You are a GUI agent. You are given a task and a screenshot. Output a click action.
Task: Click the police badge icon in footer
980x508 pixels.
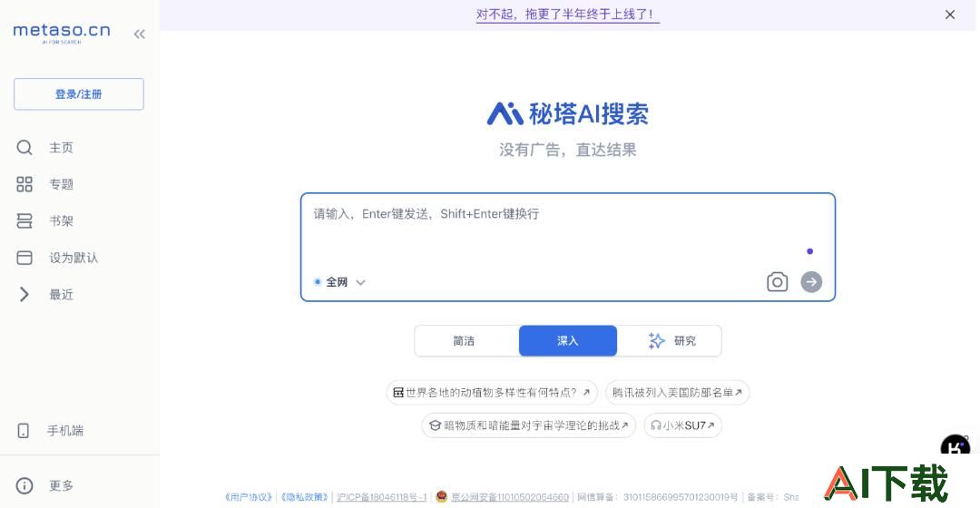click(441, 497)
